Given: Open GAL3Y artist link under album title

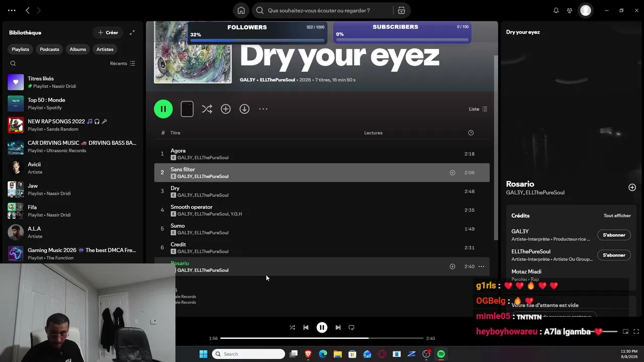Looking at the screenshot, I should 248,80.
